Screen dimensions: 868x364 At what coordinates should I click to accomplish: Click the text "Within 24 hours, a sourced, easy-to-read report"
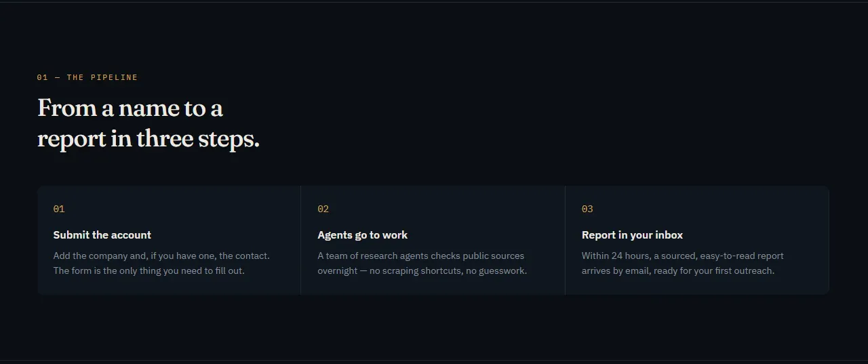[683, 256]
